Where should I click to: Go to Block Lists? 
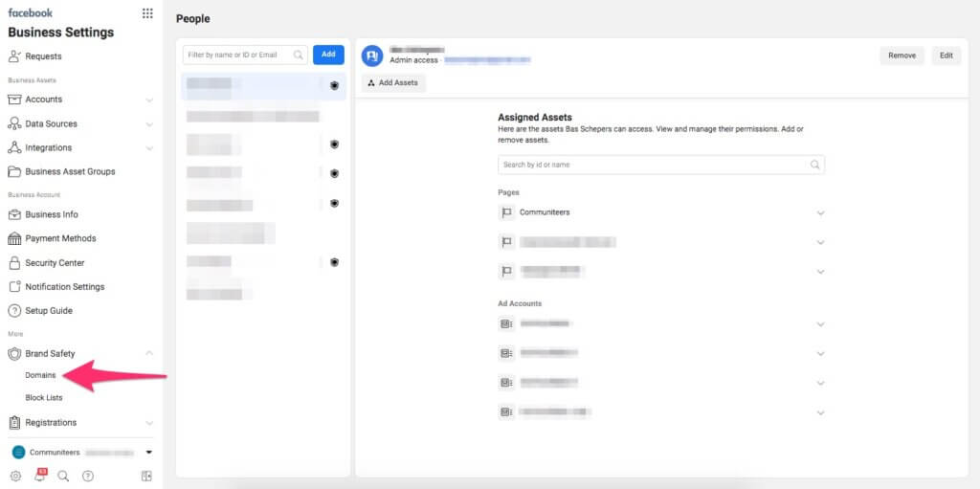coord(44,397)
